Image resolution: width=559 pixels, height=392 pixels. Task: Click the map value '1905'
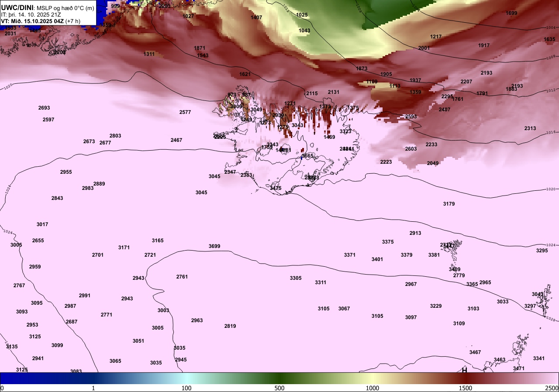pyautogui.click(x=386, y=74)
